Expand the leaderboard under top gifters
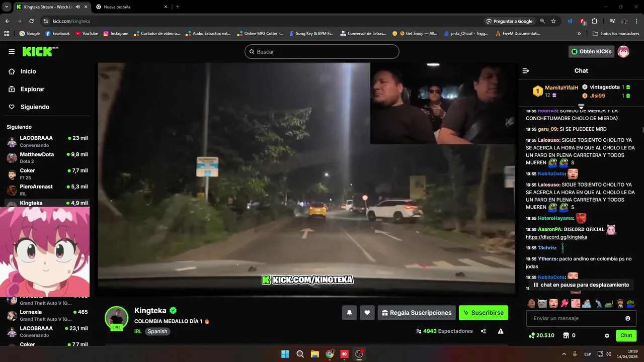 [x=581, y=106]
